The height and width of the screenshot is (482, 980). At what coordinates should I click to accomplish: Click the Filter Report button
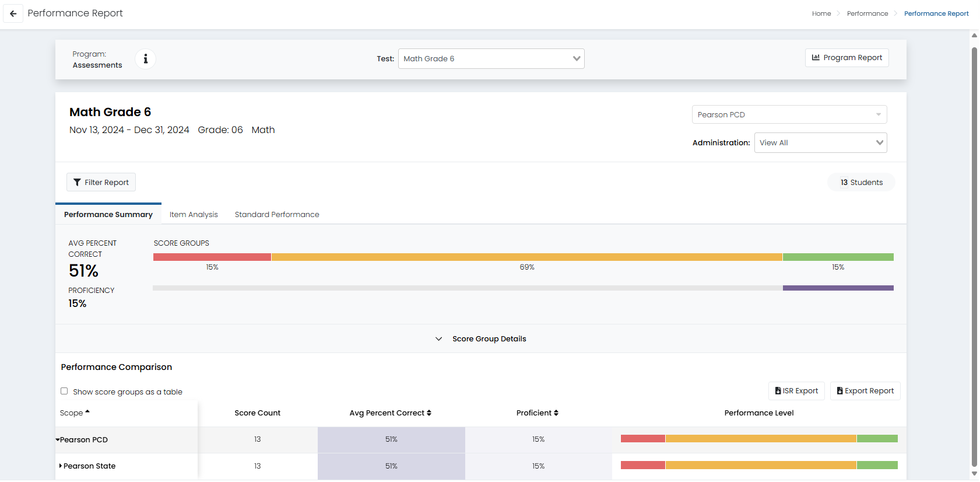coord(101,182)
